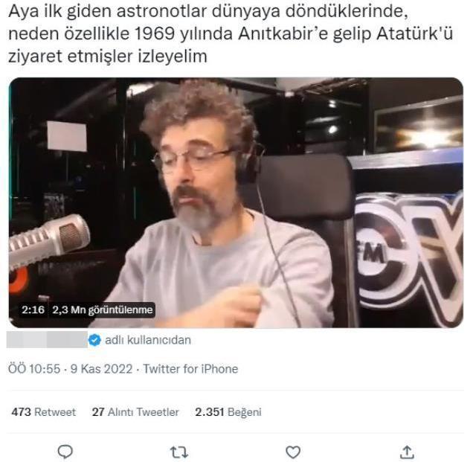This screenshot has height=462, width=476.
Task: Click the tweet text about Anıtkabir
Action: [x=231, y=33]
